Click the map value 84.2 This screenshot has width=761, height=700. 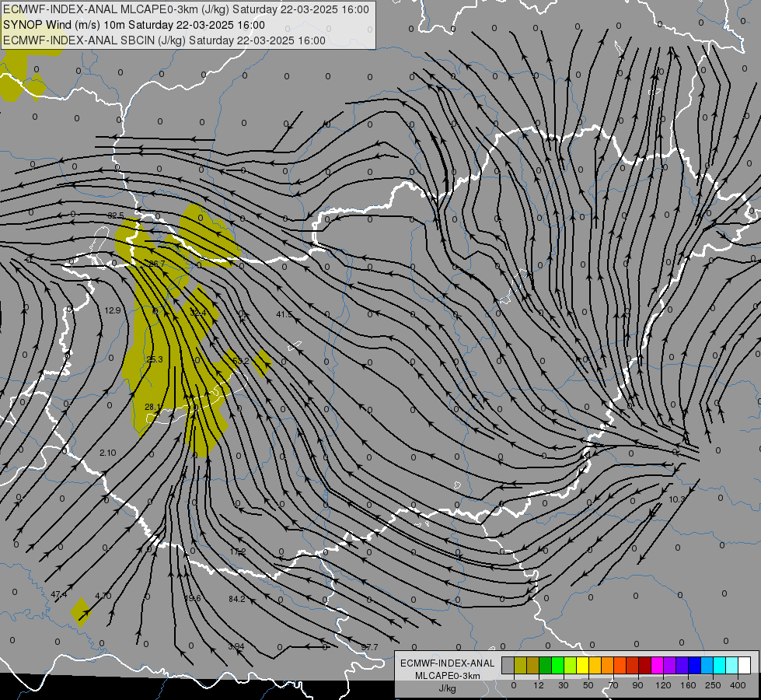[x=237, y=599]
